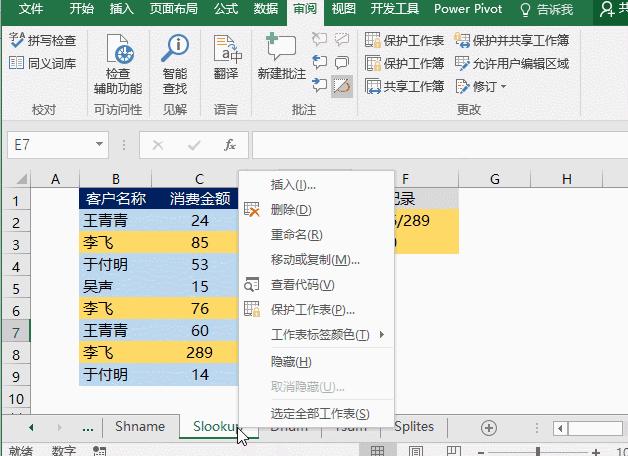Switch to the 数据 tab
This screenshot has height=456, width=628.
click(266, 9)
